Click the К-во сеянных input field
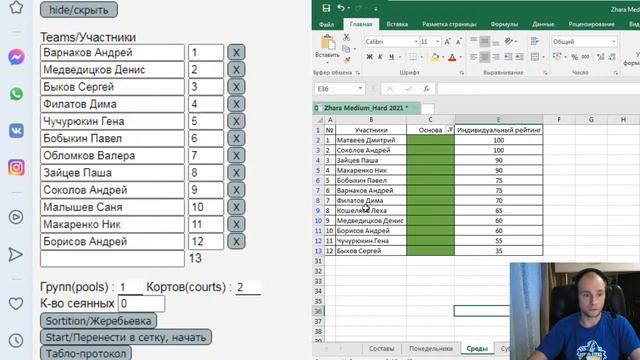Screen dimensions: 640x360 pos(141,304)
